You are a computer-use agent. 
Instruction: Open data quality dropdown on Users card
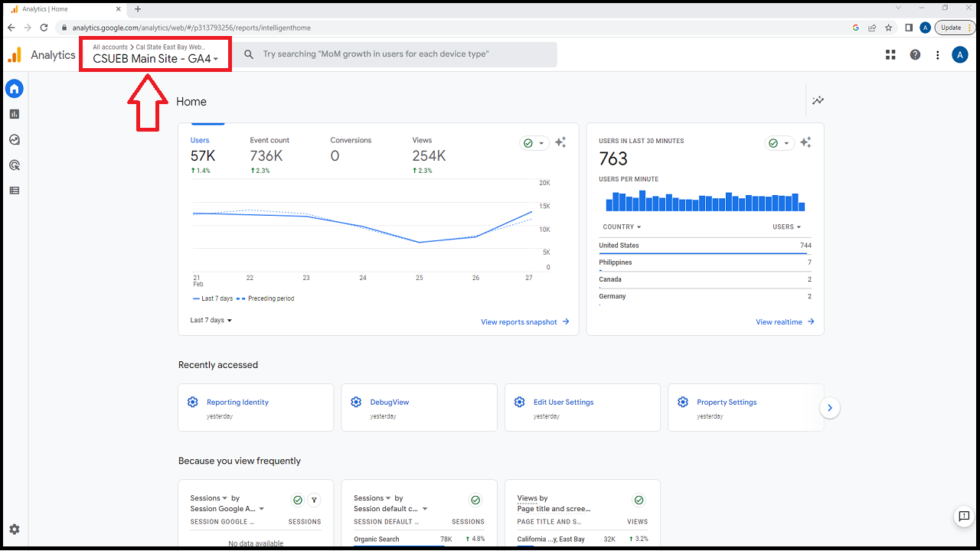click(534, 143)
